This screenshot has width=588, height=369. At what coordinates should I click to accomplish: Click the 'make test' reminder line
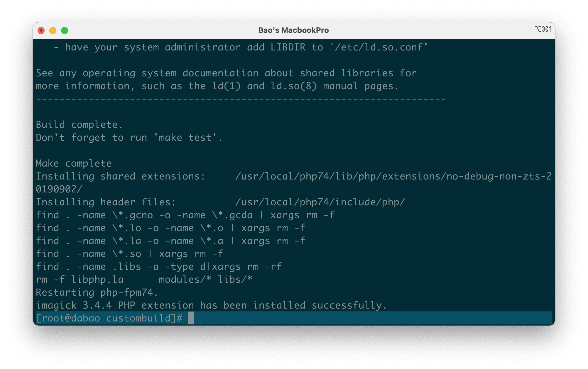pos(129,138)
